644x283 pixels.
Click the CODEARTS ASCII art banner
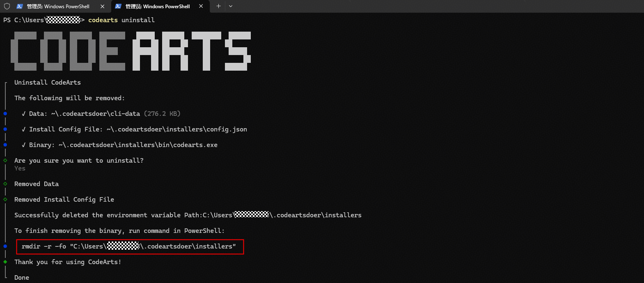[131, 51]
